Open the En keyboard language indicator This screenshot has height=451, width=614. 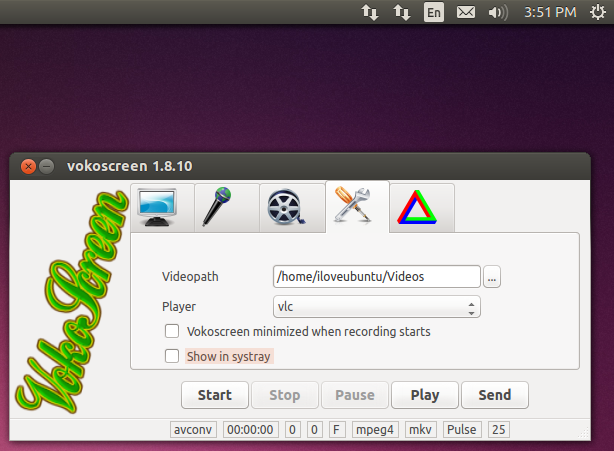click(x=434, y=13)
